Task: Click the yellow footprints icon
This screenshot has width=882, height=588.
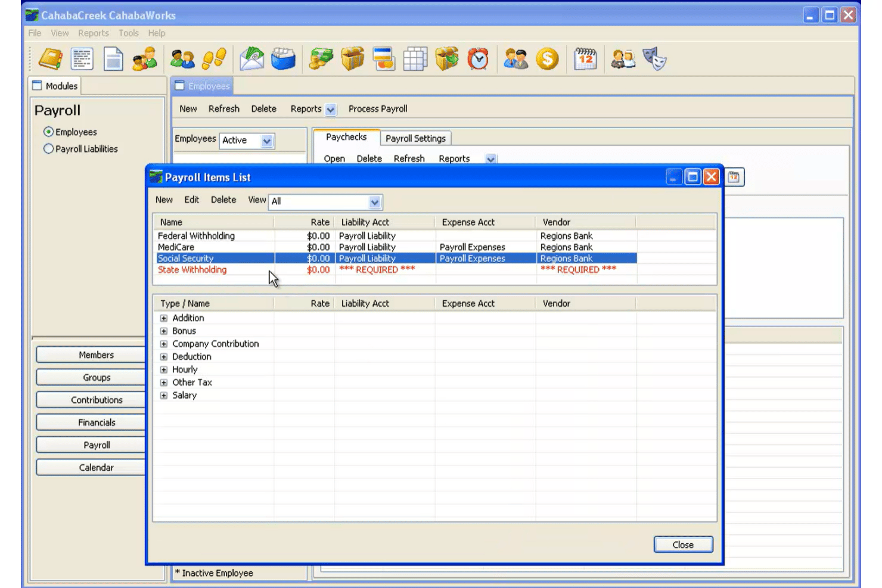Action: coord(214,59)
